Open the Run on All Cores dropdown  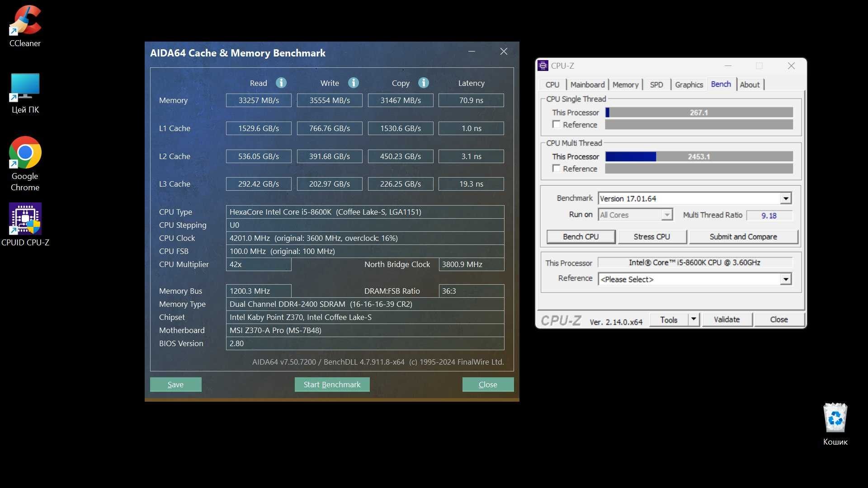[667, 215]
